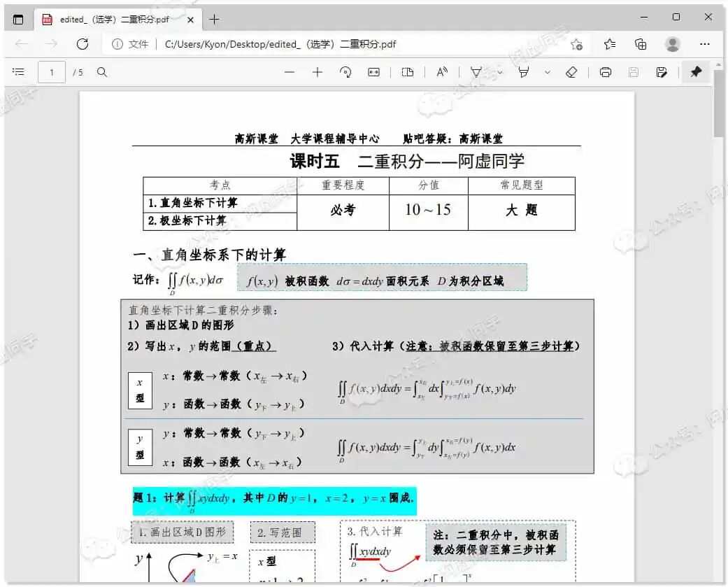Image resolution: width=728 pixels, height=587 pixels.
Task: Select the Highlight tool
Action: click(524, 72)
